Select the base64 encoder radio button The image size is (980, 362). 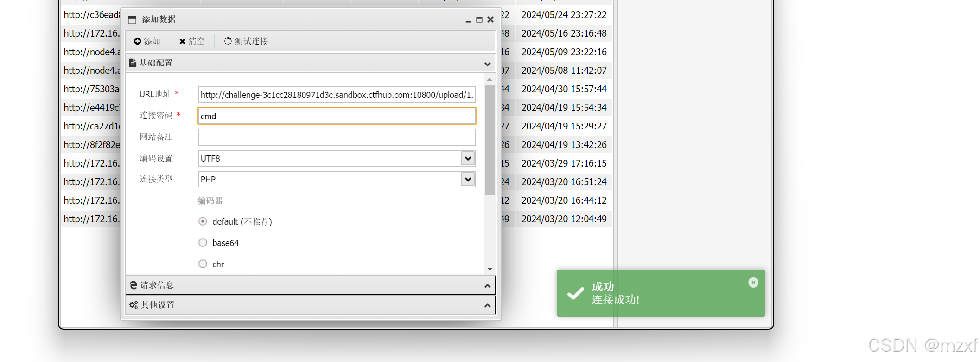click(203, 243)
